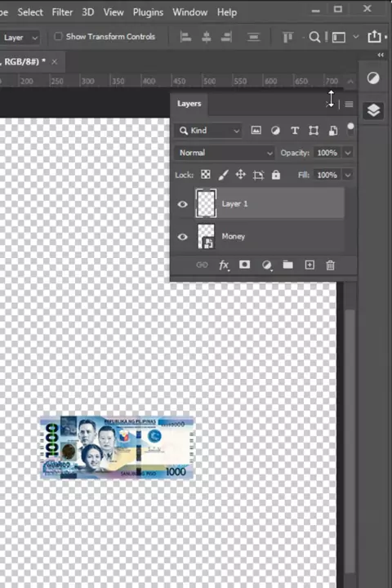
Task: Click the 1000 peso banknote image
Action: [117, 448]
